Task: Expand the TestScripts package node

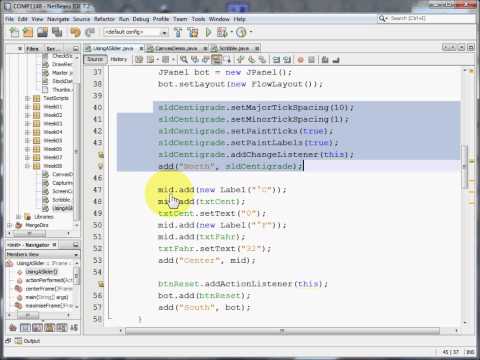Action: point(28,98)
